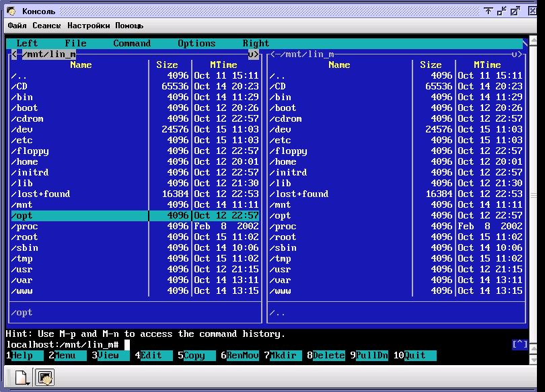The image size is (545, 392).
Task: Select /boot directory in left panel
Action: click(135, 108)
